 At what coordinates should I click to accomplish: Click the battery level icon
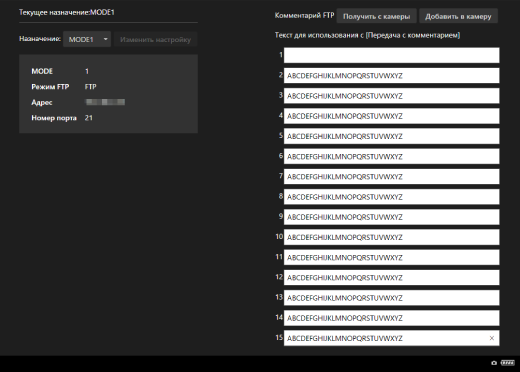507,362
